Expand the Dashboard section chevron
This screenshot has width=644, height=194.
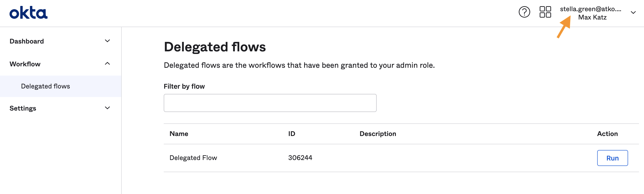pos(107,41)
